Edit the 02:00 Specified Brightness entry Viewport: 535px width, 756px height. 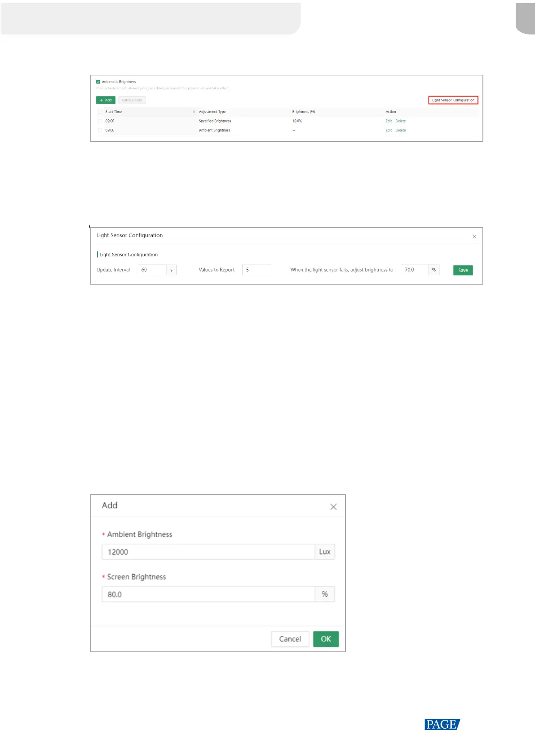tap(389, 121)
